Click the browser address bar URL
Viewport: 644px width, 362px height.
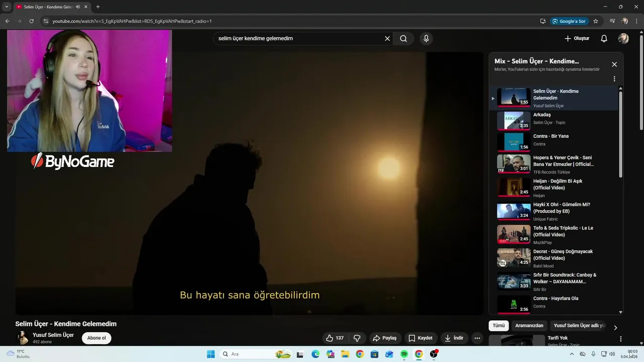click(132, 21)
